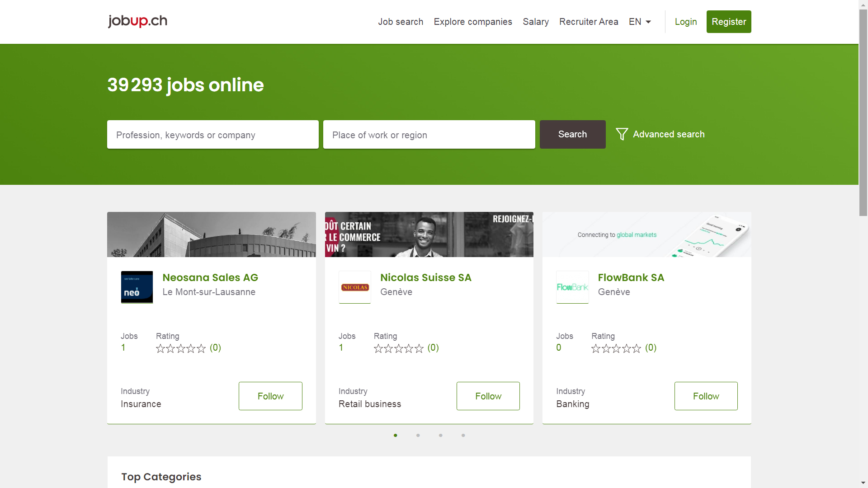Open Explore companies page

[x=473, y=22]
